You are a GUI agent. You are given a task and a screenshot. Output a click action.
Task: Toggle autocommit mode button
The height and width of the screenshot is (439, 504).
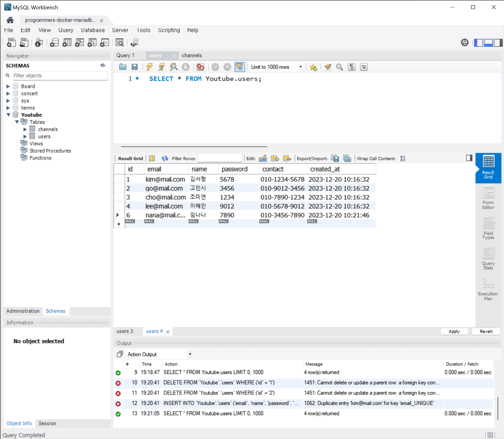[x=240, y=67]
